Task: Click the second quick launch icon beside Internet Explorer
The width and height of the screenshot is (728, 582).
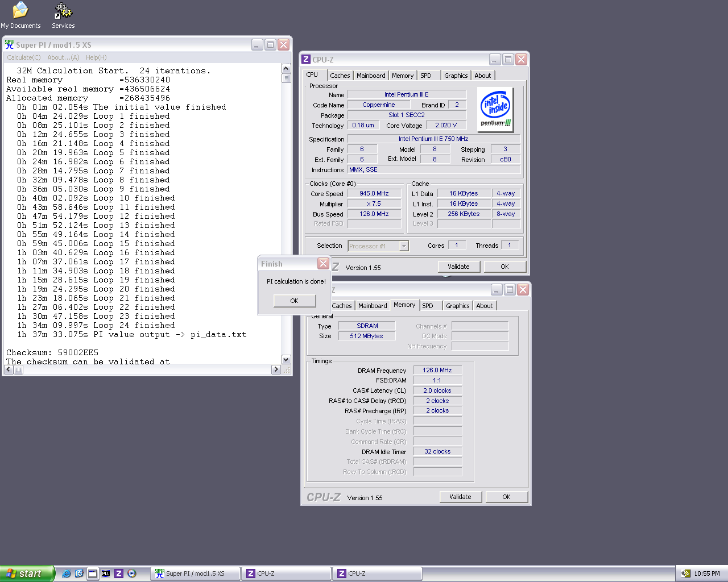Action: tap(79, 573)
